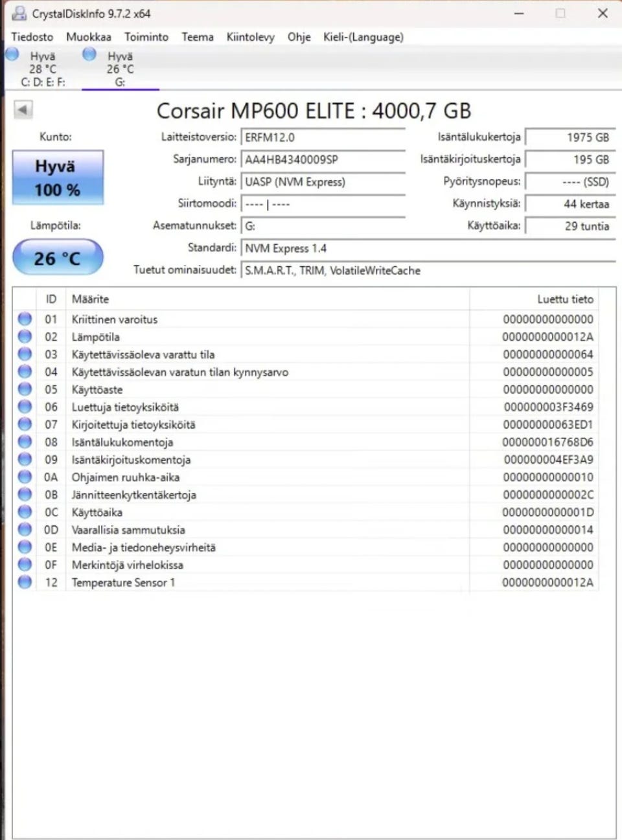
Task: Click blue status orb of C: D: E: F: disk
Action: point(12,54)
